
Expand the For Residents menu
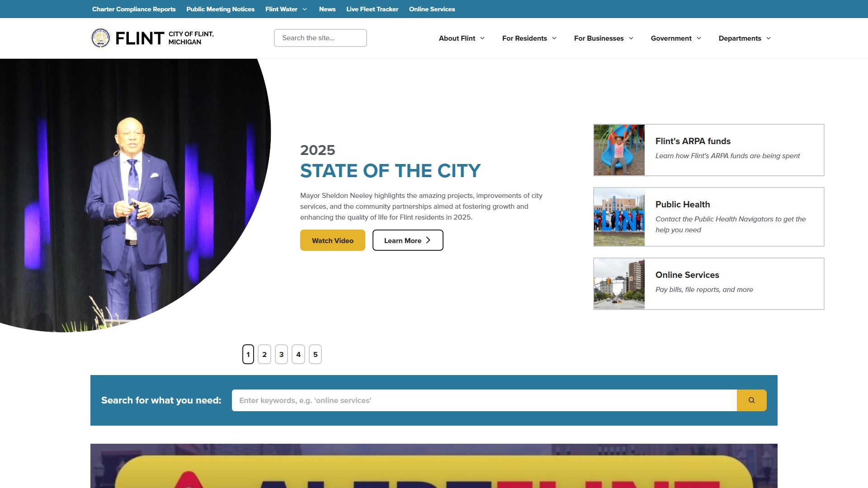click(529, 38)
